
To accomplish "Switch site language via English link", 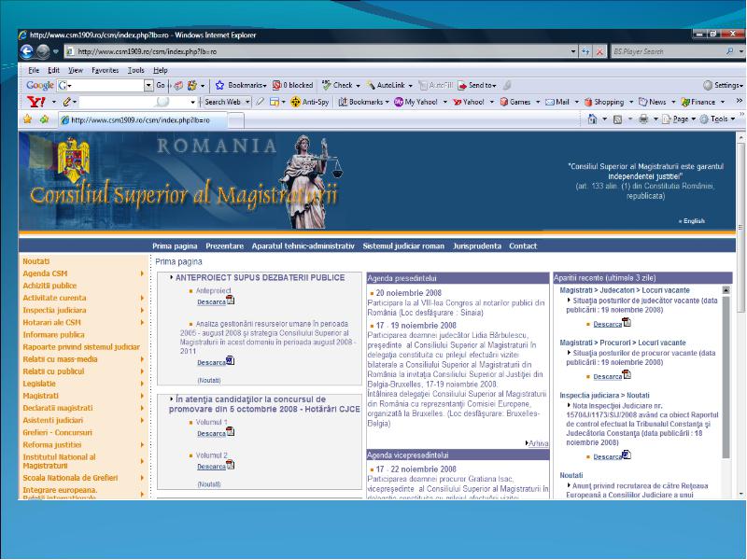I will (x=694, y=221).
